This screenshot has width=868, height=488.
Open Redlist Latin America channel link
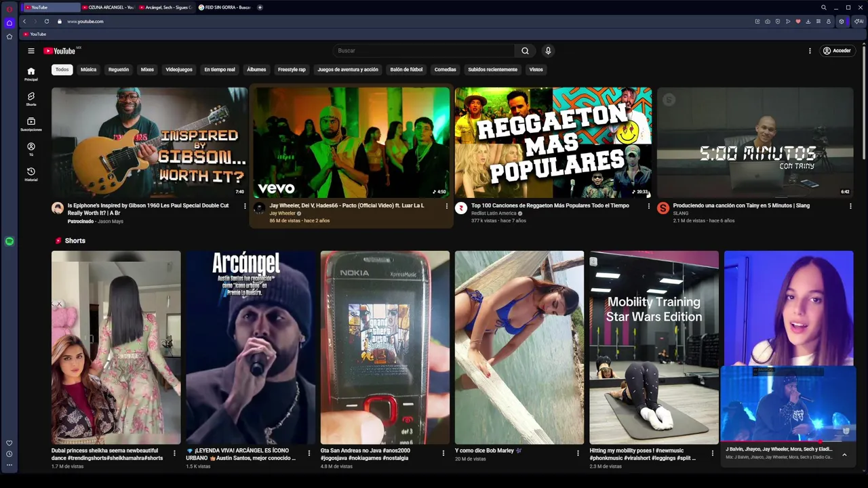coord(494,213)
